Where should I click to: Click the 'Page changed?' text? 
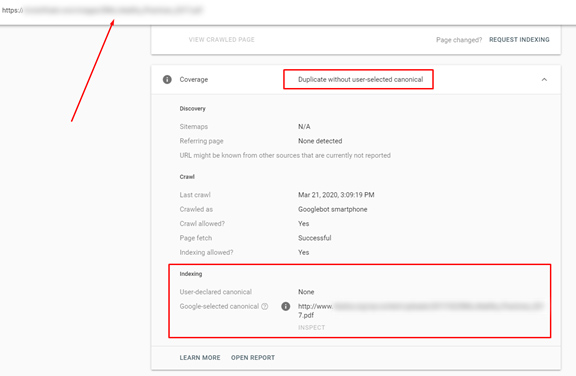click(x=459, y=40)
